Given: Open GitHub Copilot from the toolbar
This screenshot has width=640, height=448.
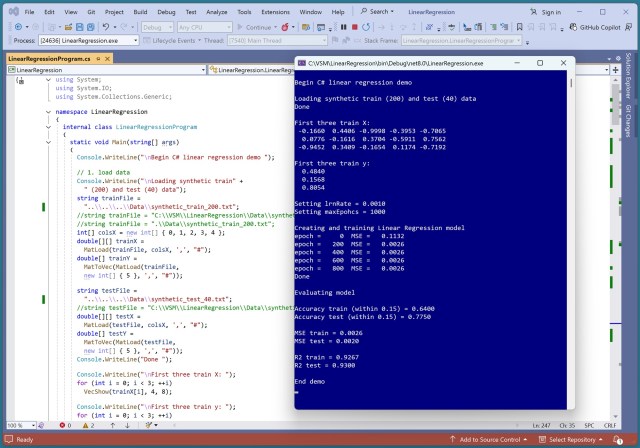Looking at the screenshot, I should 598,27.
